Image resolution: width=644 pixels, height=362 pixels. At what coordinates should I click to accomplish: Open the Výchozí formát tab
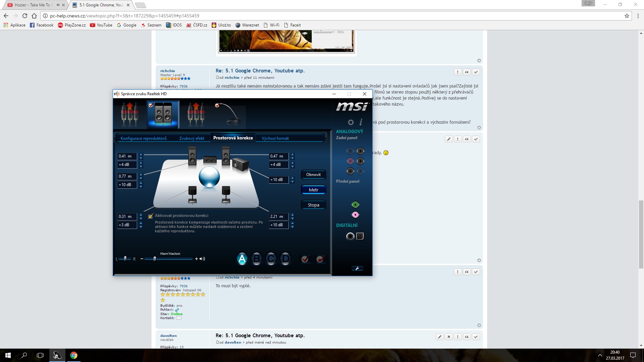coord(275,138)
